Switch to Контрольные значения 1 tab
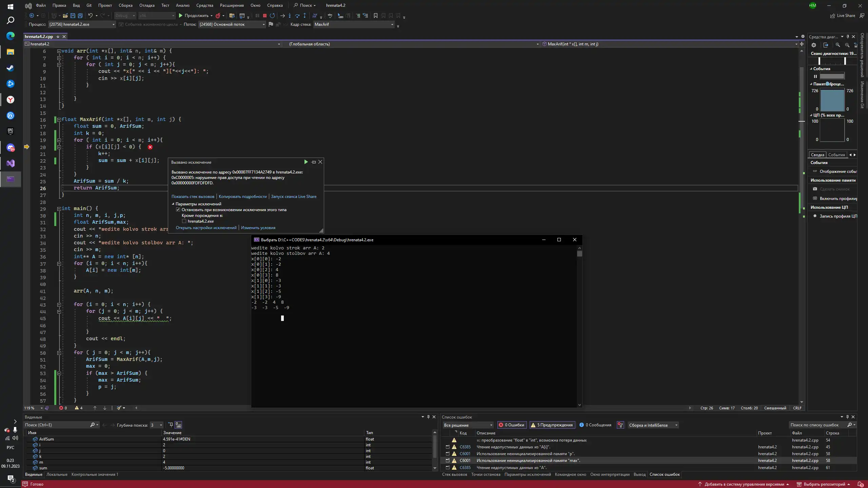This screenshot has width=868, height=488. [x=95, y=474]
